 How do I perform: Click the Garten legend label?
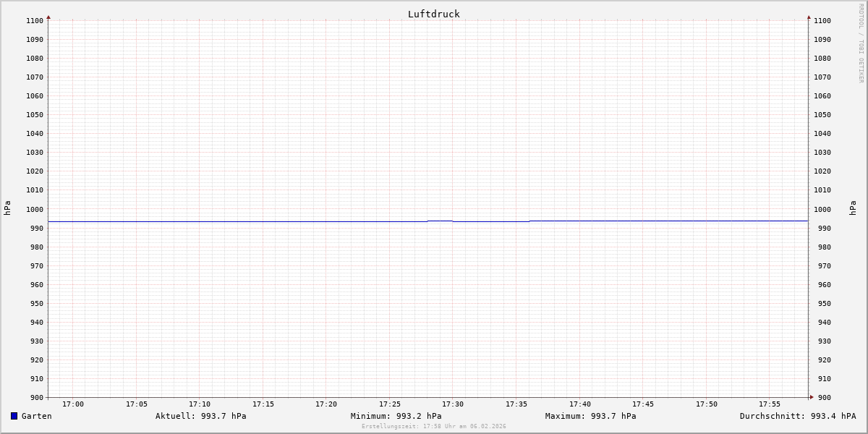[36, 416]
